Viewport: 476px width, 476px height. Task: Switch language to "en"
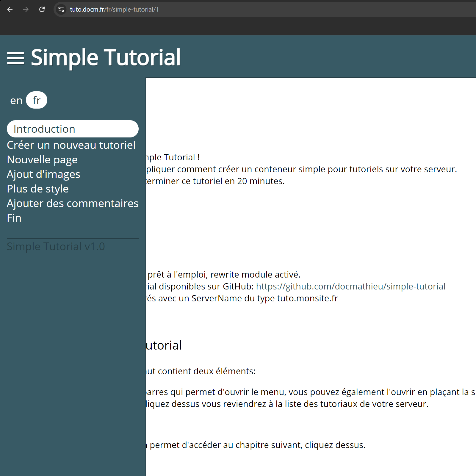(x=16, y=100)
